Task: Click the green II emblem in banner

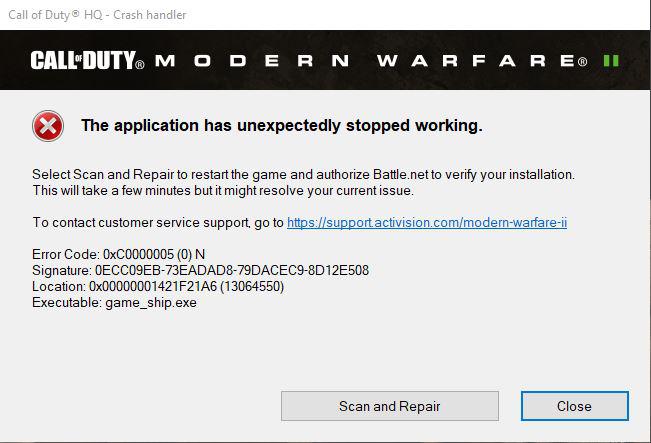Action: pyautogui.click(x=611, y=61)
